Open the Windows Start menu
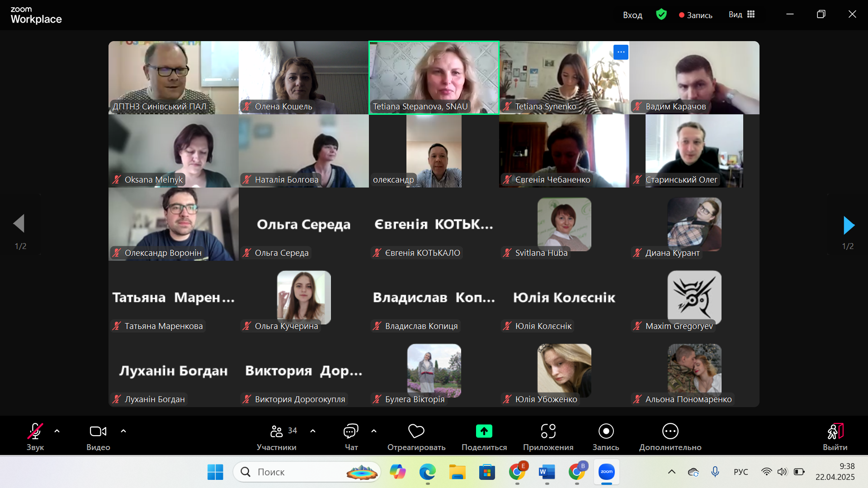Screen dimensions: 868x488 click(215, 472)
